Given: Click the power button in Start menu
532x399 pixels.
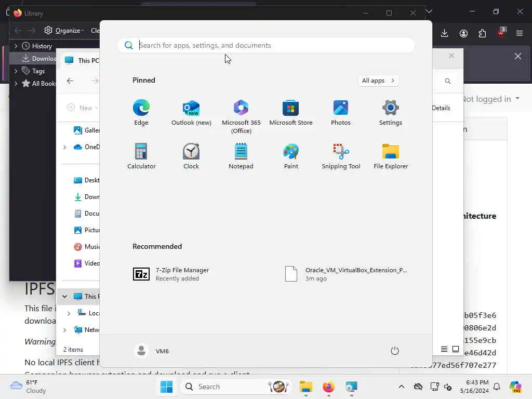Looking at the screenshot, I should tap(395, 351).
